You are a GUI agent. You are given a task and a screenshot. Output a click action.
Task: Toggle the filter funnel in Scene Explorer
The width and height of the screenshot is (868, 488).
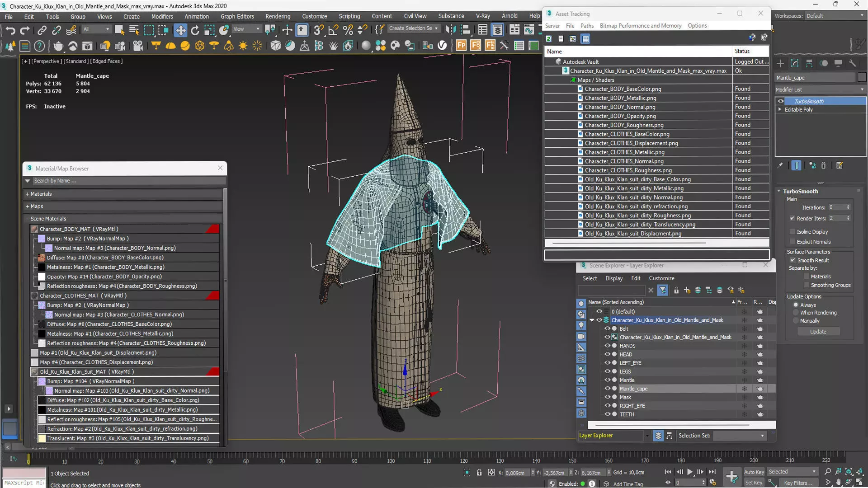tap(663, 290)
